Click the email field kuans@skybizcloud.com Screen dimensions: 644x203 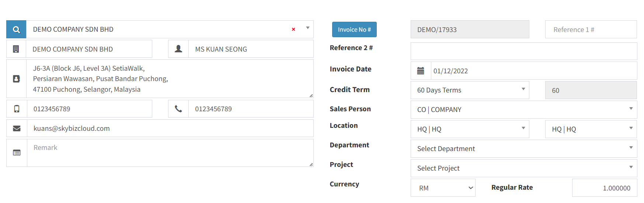pyautogui.click(x=170, y=128)
